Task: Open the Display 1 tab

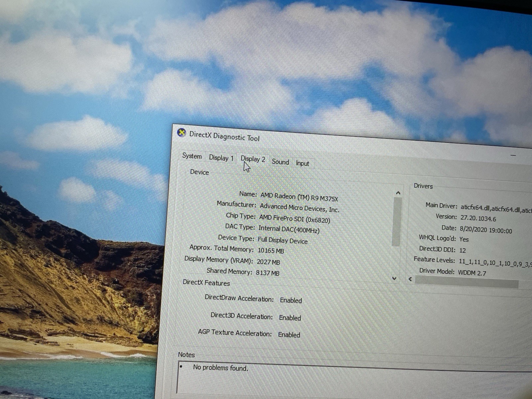Action: pyautogui.click(x=221, y=158)
